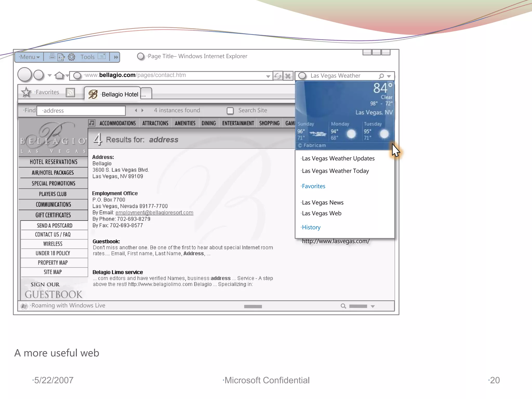The width and height of the screenshot is (532, 399).
Task: Click Send a Postcard link
Action: [x=54, y=225]
